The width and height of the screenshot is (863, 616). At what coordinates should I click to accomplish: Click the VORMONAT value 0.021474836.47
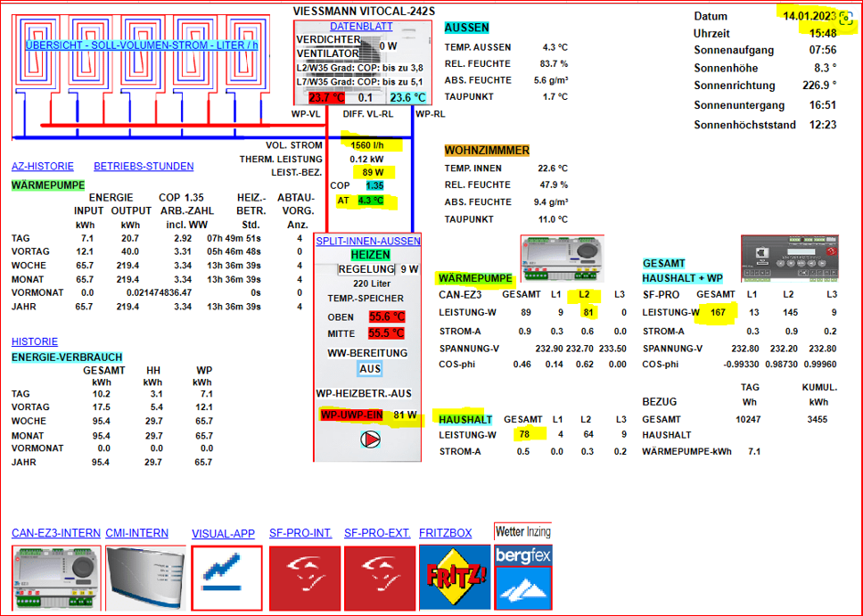pos(159,293)
